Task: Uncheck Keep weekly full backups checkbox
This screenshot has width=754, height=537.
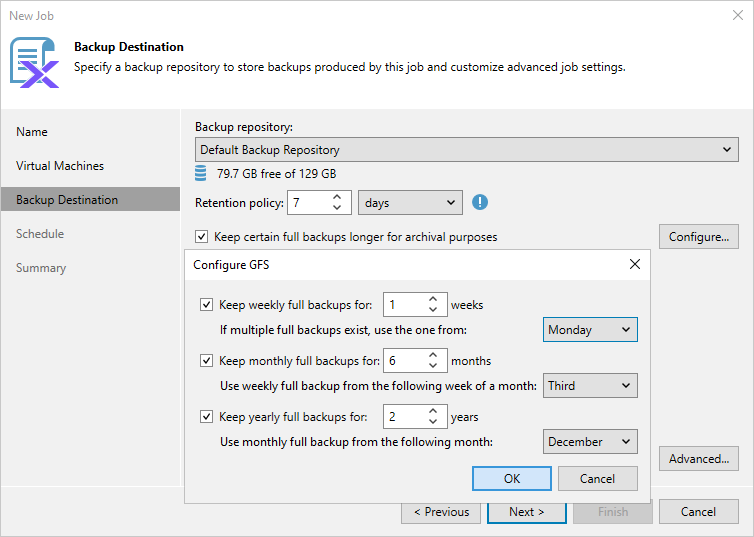Action: coord(207,305)
